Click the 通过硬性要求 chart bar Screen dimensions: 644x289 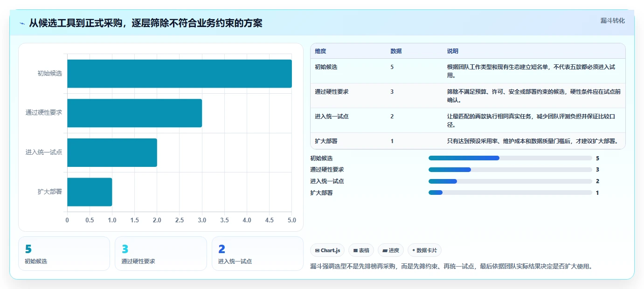point(134,113)
